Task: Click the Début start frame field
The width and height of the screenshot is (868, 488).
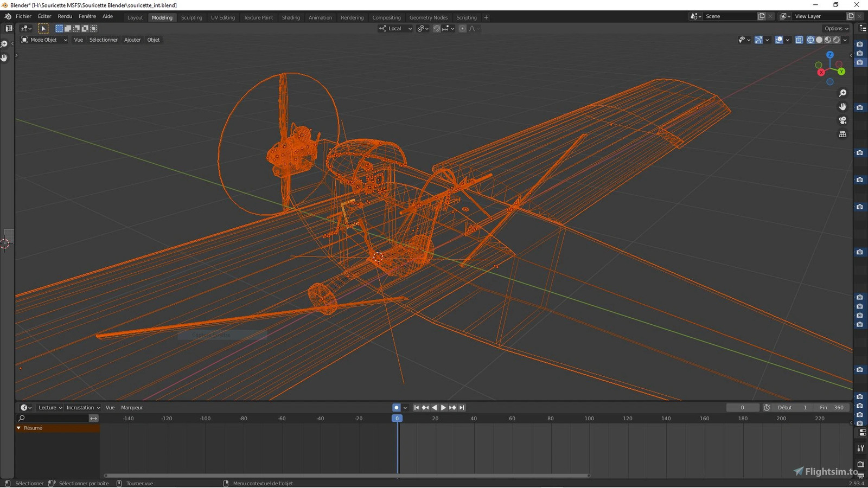Action: 793,408
